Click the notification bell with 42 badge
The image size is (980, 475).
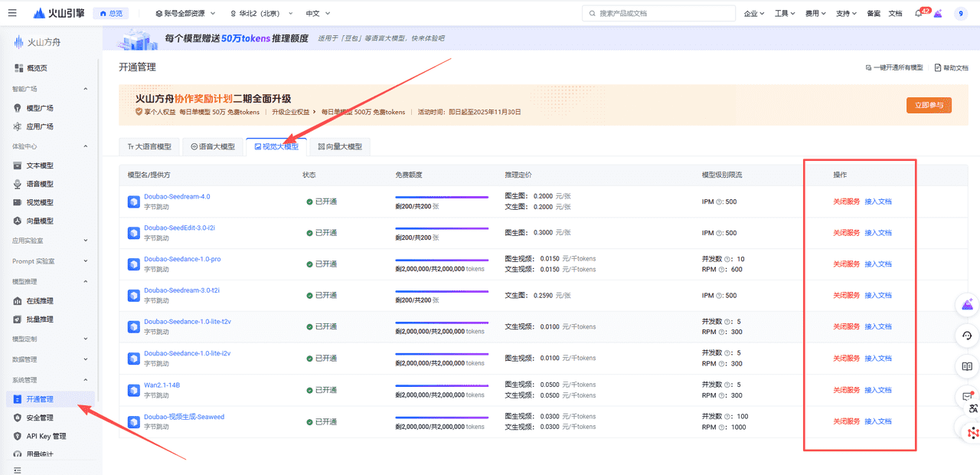click(x=917, y=13)
